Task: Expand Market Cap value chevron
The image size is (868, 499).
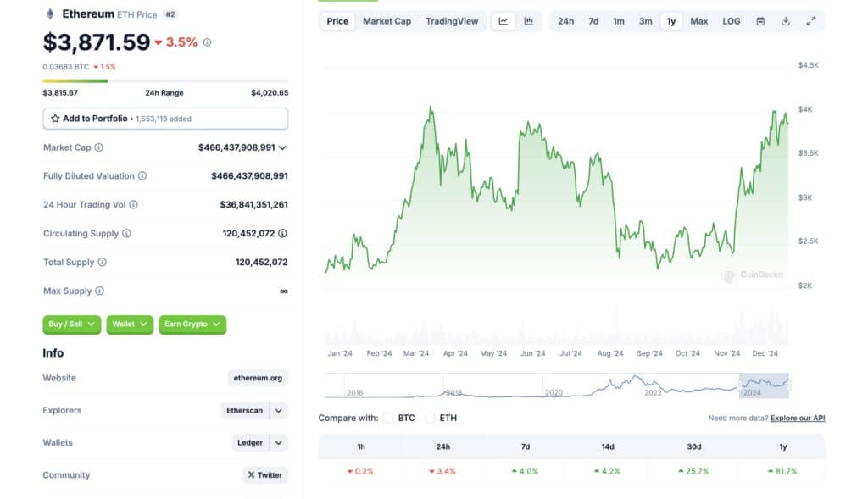Action: pyautogui.click(x=283, y=147)
